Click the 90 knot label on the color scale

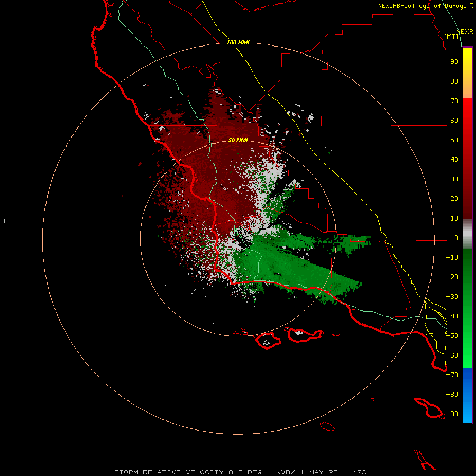[x=454, y=62]
